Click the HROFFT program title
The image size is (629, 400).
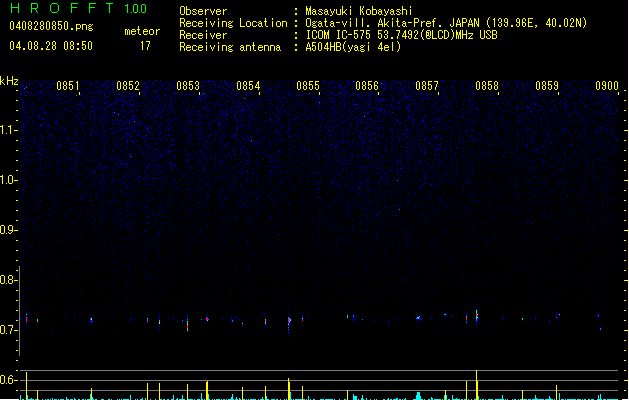(62, 8)
